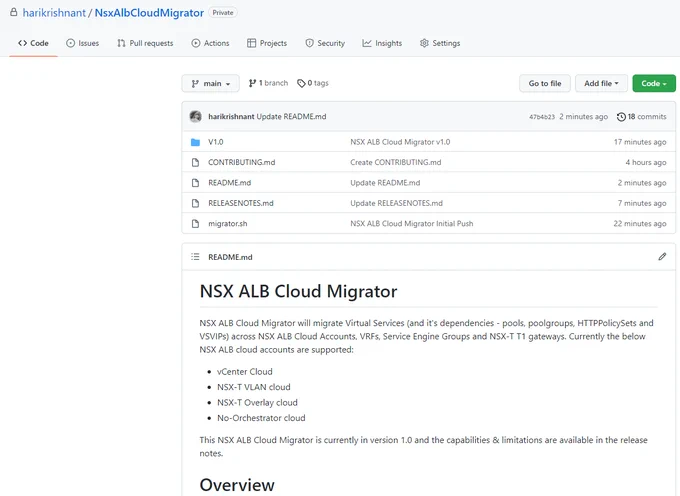This screenshot has width=680, height=496.
Task: Click '7 minutes ago' timestamp
Action: (x=642, y=203)
